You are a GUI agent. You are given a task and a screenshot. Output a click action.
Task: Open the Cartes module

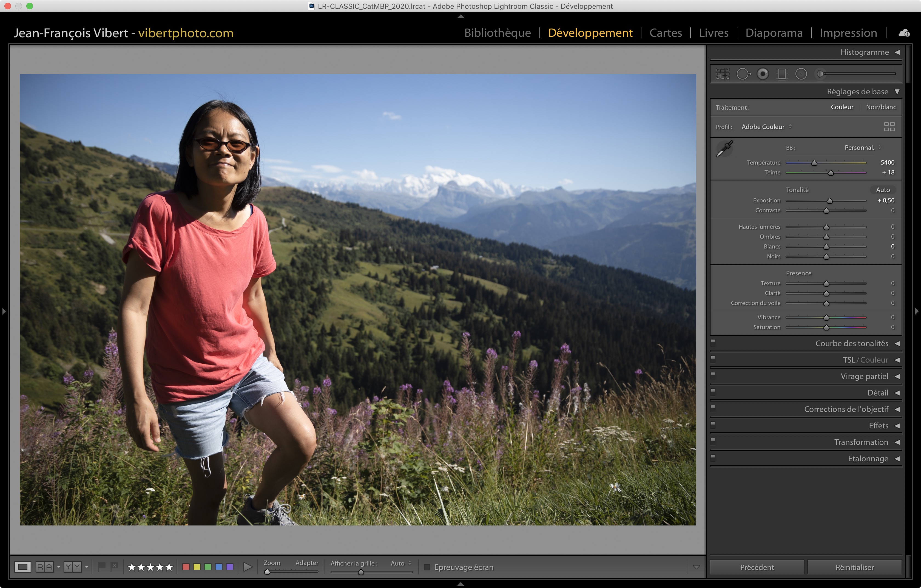pos(666,33)
